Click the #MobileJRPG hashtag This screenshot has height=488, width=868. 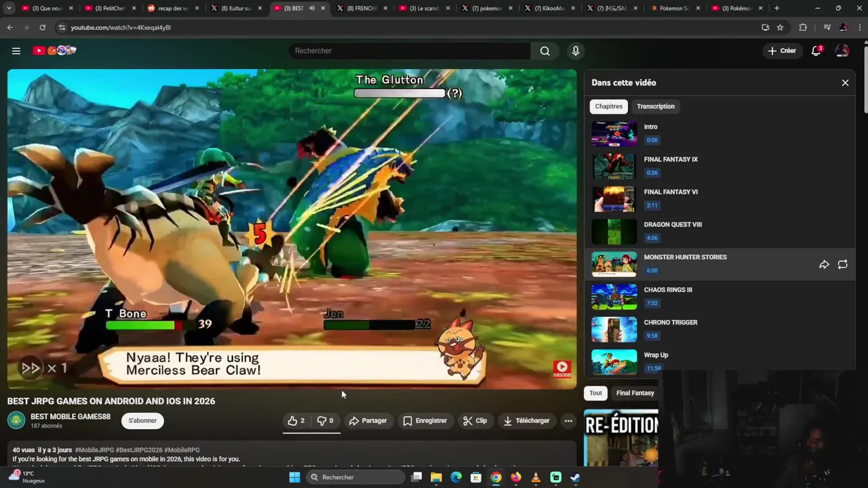94,450
